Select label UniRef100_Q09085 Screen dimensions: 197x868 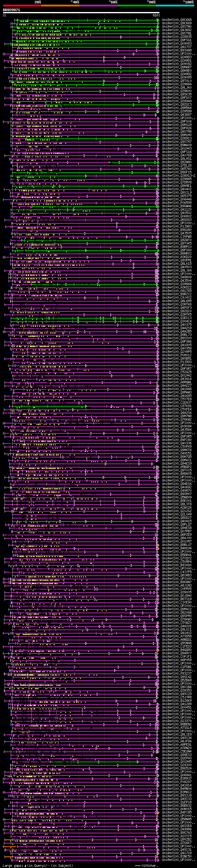pyautogui.click(x=177, y=78)
